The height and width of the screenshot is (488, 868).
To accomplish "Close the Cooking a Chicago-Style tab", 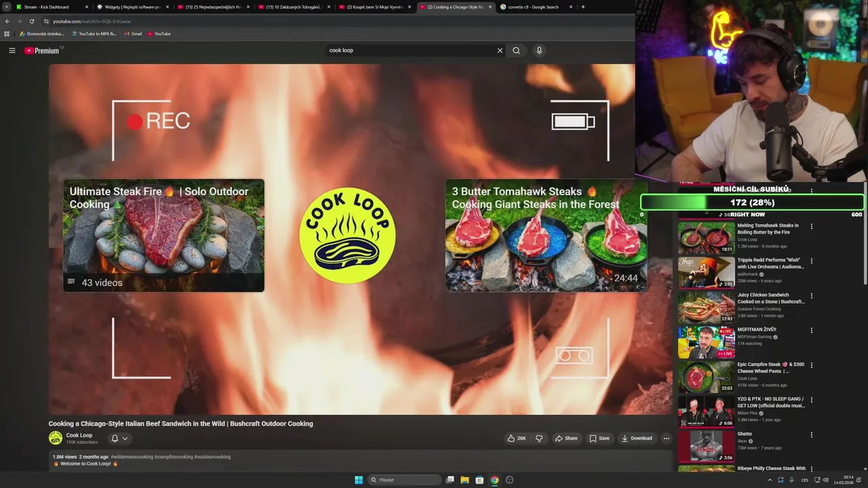I will coord(490,7).
